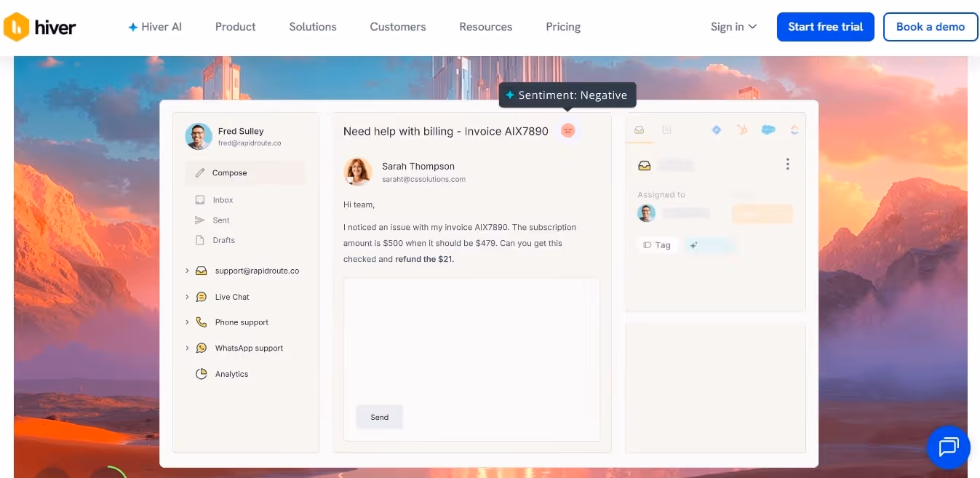Open the Resources menu

(x=486, y=27)
